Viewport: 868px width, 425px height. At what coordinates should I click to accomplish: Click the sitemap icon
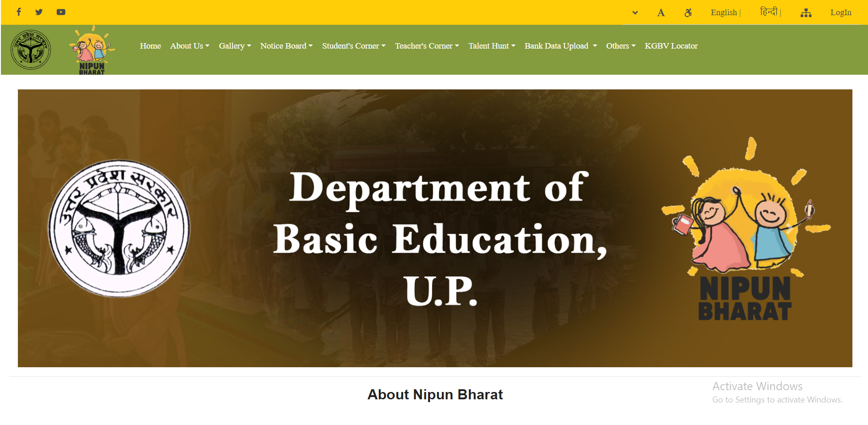[806, 13]
